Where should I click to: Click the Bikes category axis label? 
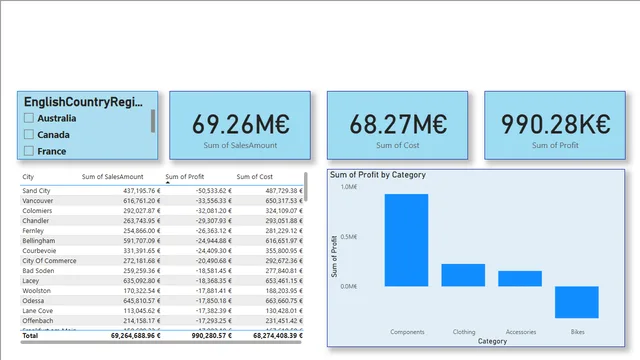tap(577, 332)
